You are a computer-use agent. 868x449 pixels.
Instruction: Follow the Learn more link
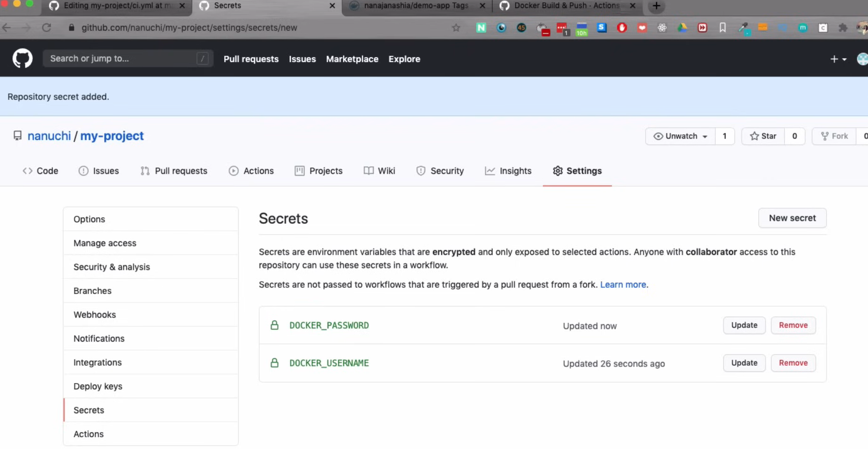(623, 285)
